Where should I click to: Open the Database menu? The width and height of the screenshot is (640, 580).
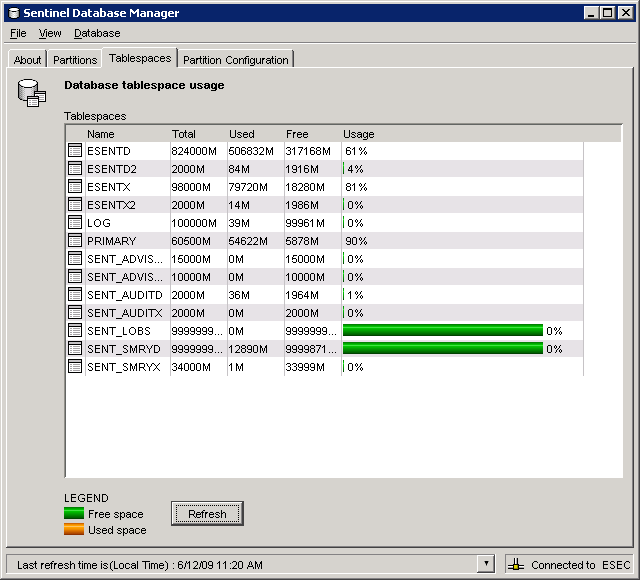(x=97, y=33)
